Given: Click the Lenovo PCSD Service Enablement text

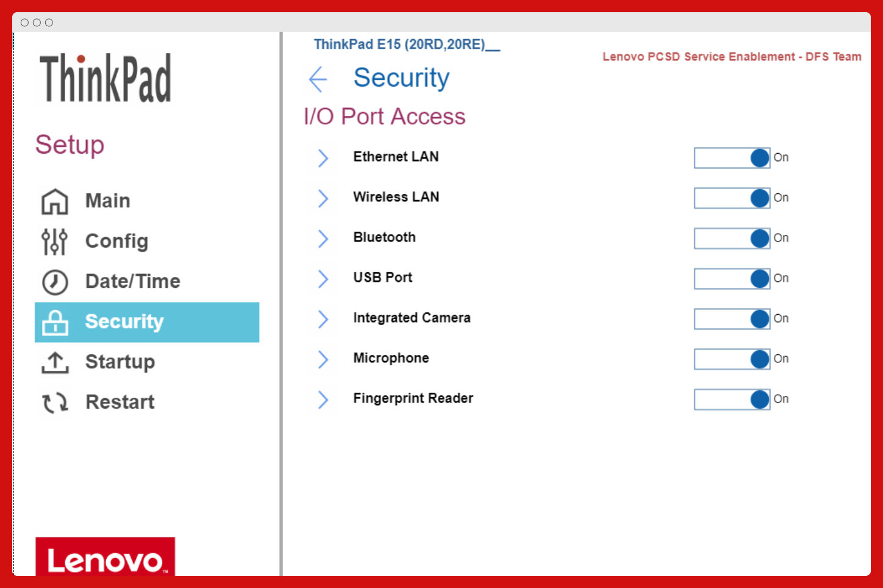Looking at the screenshot, I should [732, 57].
